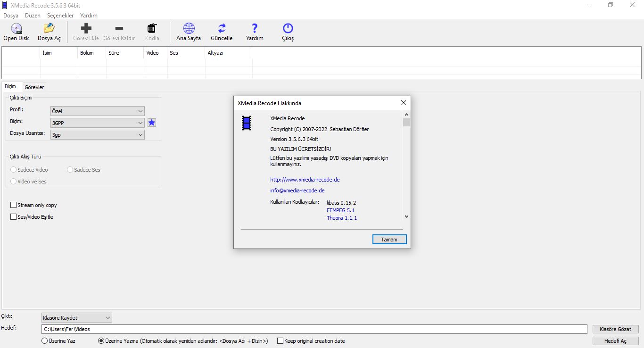
Task: Expand the Dosya Uzantısı dropdown
Action: (x=98, y=135)
